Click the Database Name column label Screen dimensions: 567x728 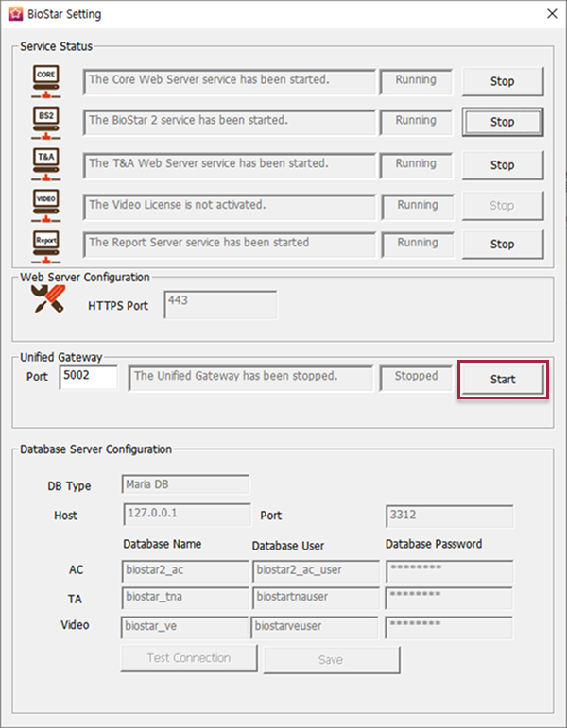pyautogui.click(x=163, y=544)
